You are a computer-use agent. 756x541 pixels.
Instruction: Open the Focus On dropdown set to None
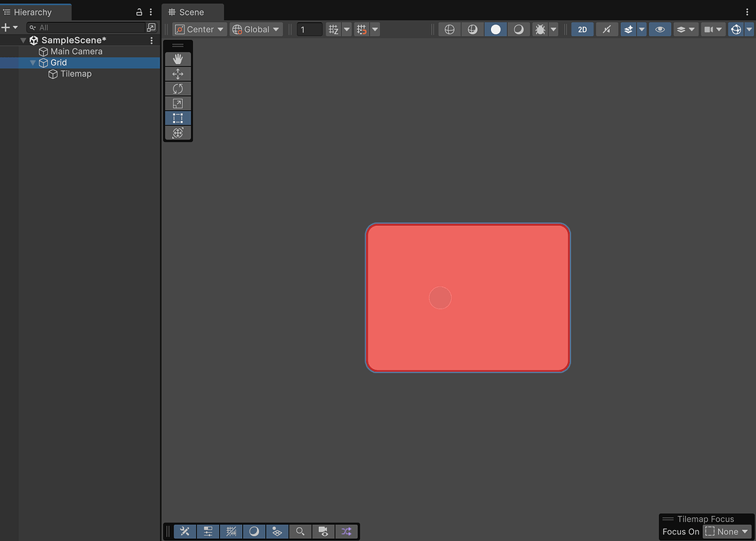[x=726, y=531]
